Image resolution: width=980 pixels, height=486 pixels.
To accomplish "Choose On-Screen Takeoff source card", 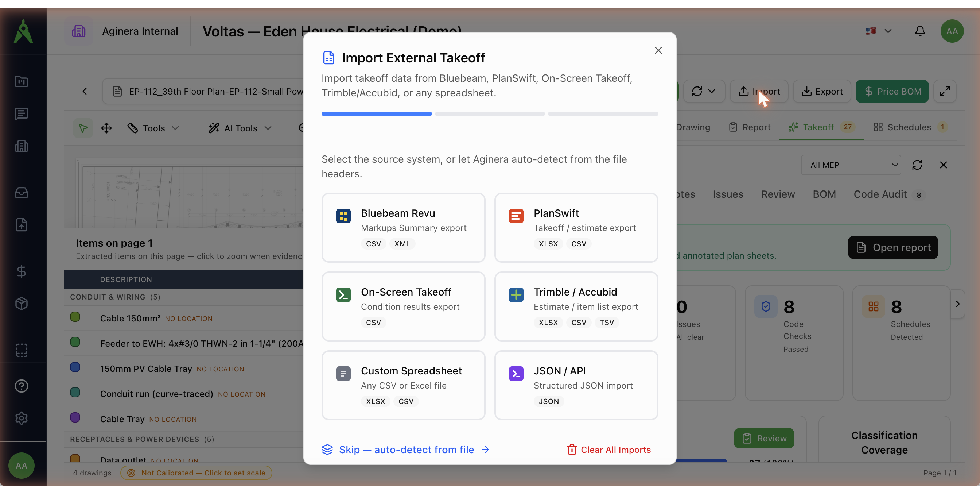I will (403, 306).
